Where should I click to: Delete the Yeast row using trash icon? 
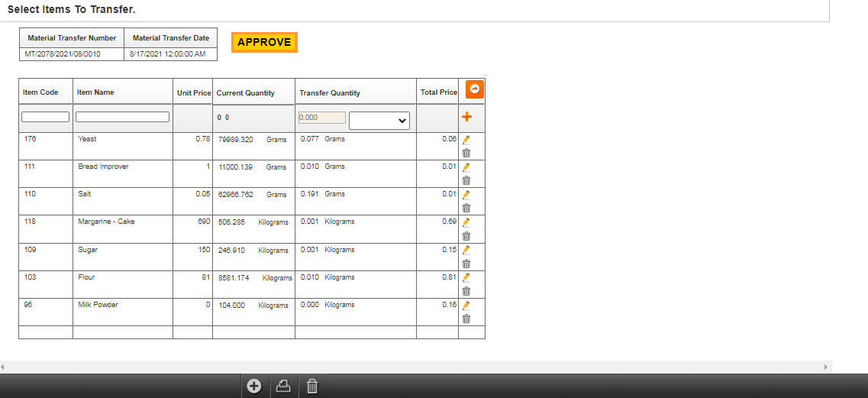466,153
